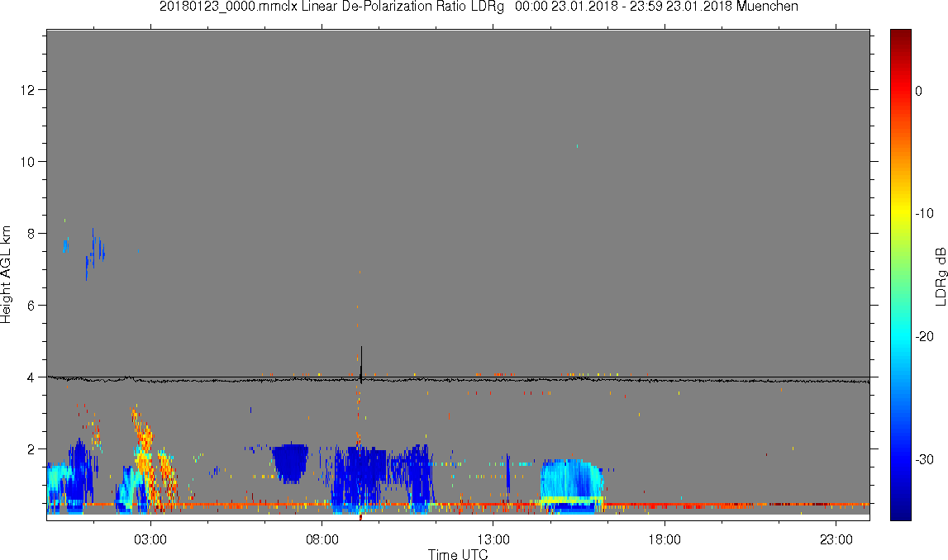Click the 18:00 time tick label
Viewport: 948px width, 560px height.
(x=665, y=539)
